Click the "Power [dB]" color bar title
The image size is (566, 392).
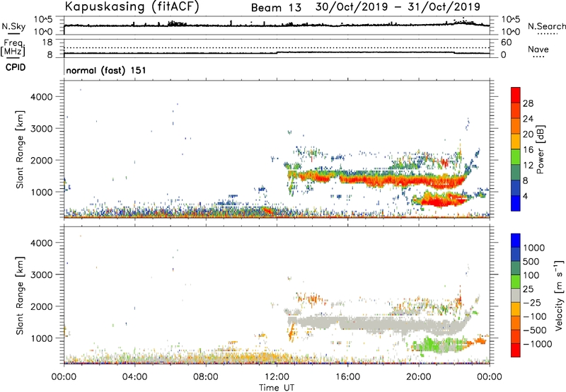pyautogui.click(x=541, y=149)
